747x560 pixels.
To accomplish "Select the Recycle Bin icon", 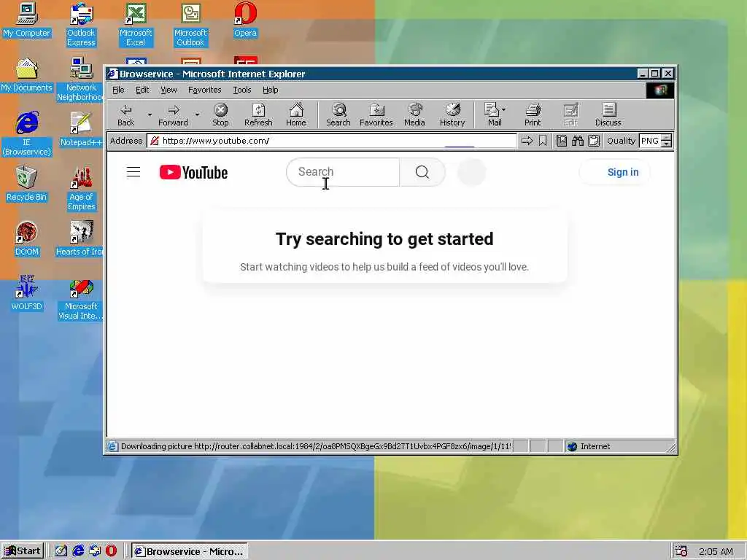I will pyautogui.click(x=27, y=184).
